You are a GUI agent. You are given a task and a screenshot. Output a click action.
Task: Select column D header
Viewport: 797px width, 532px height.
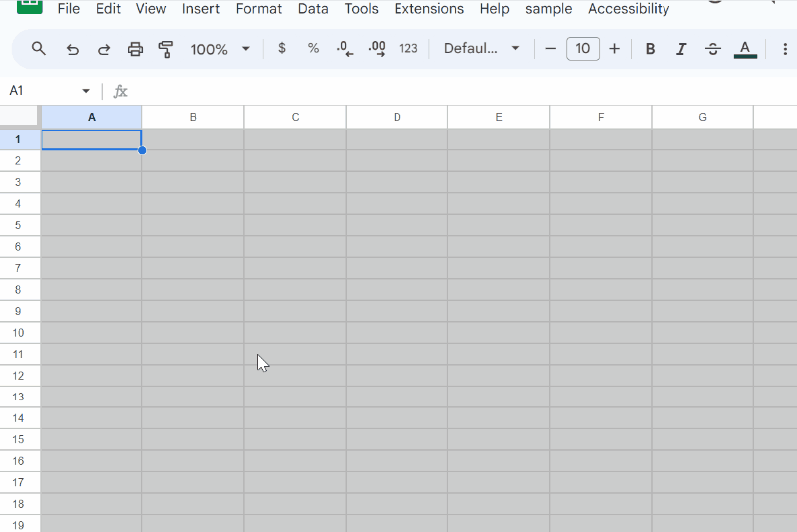tap(397, 117)
